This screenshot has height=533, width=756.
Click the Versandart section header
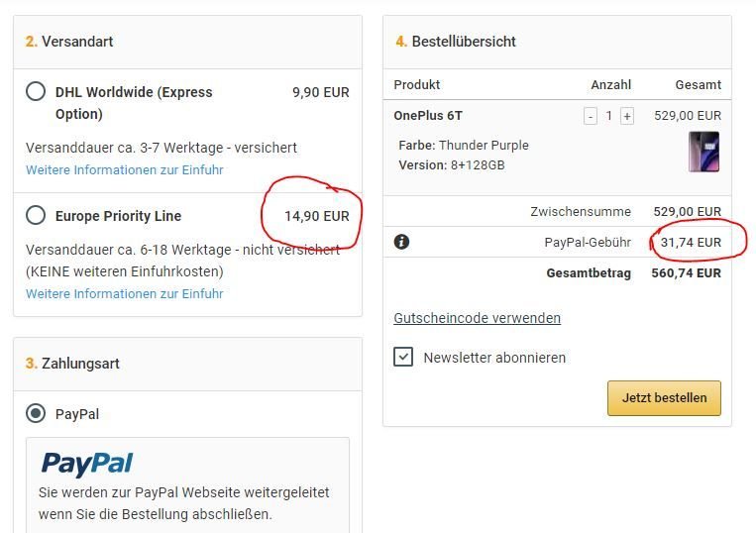[69, 42]
